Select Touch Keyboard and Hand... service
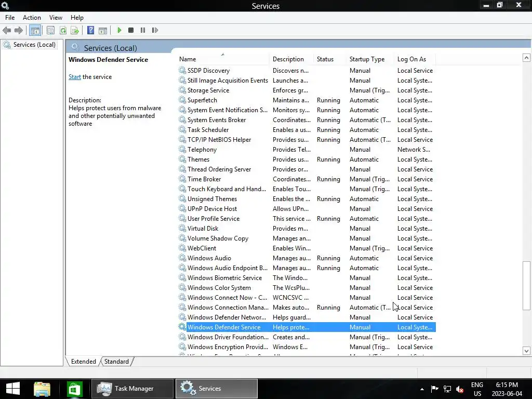Image resolution: width=532 pixels, height=399 pixels. [227, 189]
